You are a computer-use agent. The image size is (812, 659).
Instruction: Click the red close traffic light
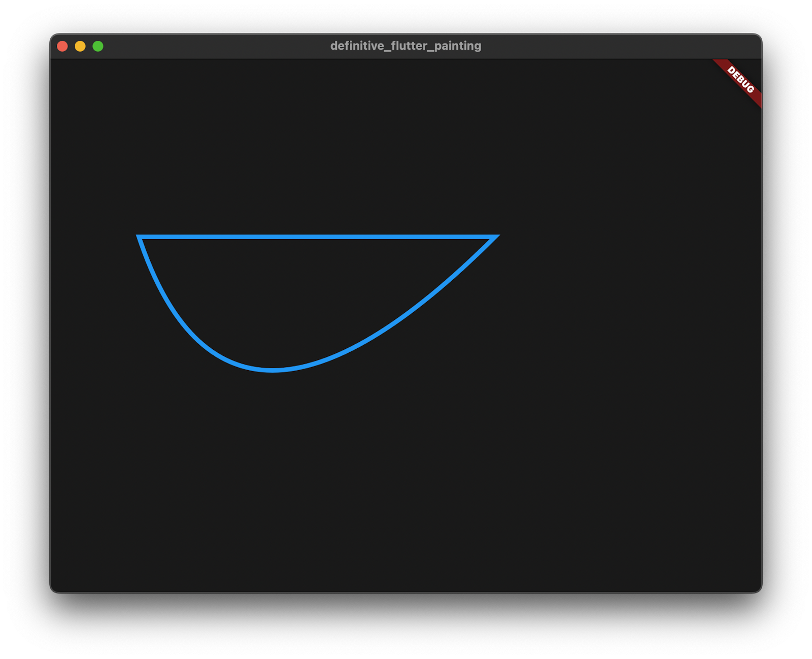point(62,46)
